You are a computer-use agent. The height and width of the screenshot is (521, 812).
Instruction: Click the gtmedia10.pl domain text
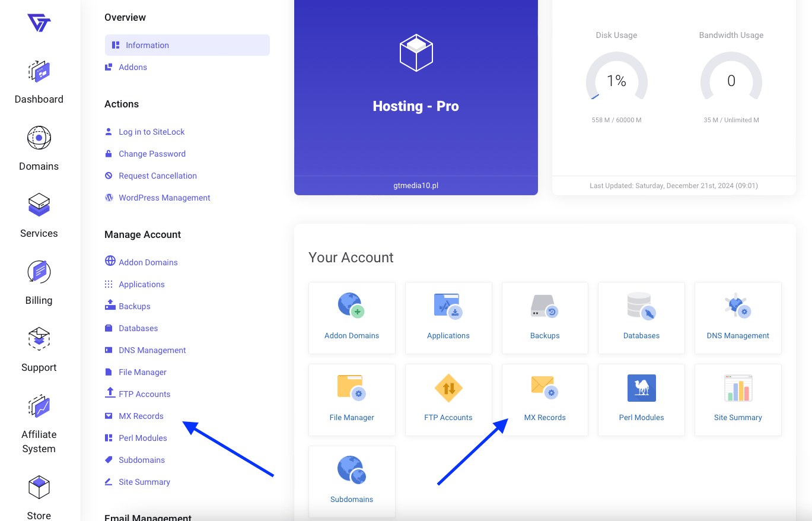pyautogui.click(x=416, y=185)
